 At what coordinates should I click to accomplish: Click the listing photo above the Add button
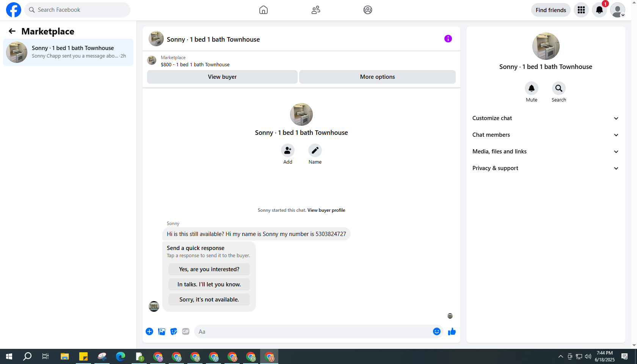[x=301, y=114]
